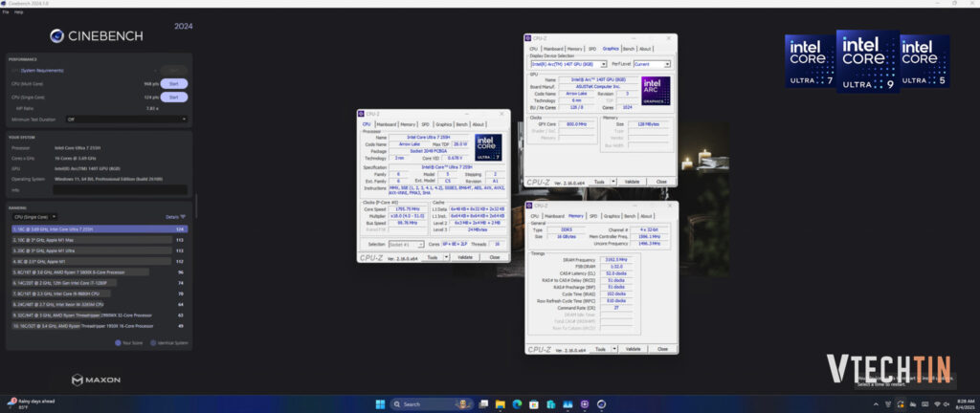Open Tools dropdown arrow in CPU-Z Graphics window
Screen dimensions: 980x413
click(x=613, y=182)
